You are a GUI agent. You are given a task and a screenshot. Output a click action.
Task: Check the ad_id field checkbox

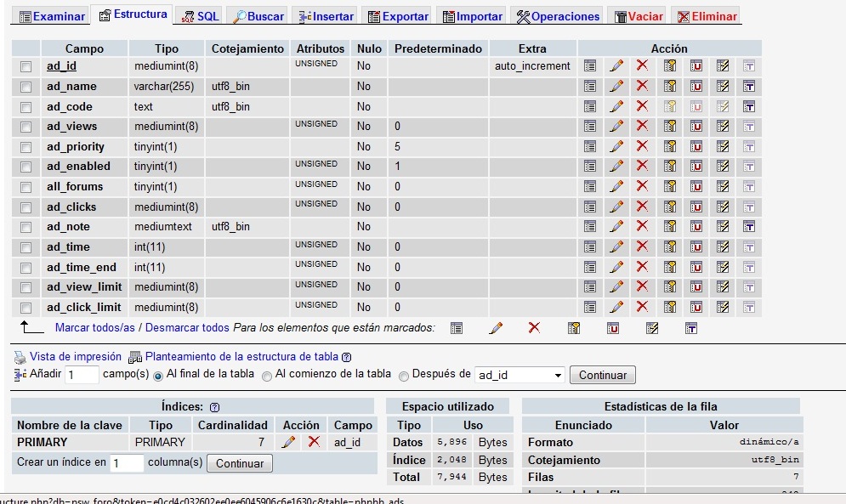26,67
